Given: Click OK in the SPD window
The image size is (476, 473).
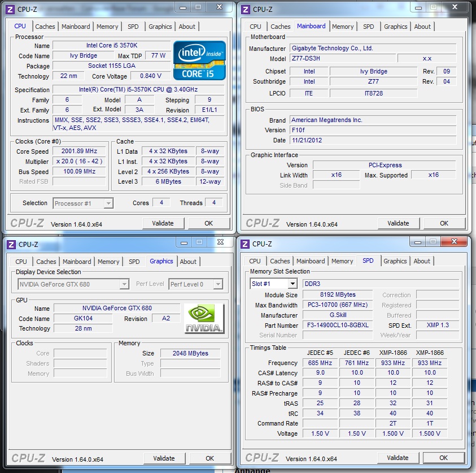Looking at the screenshot, I should click(443, 458).
